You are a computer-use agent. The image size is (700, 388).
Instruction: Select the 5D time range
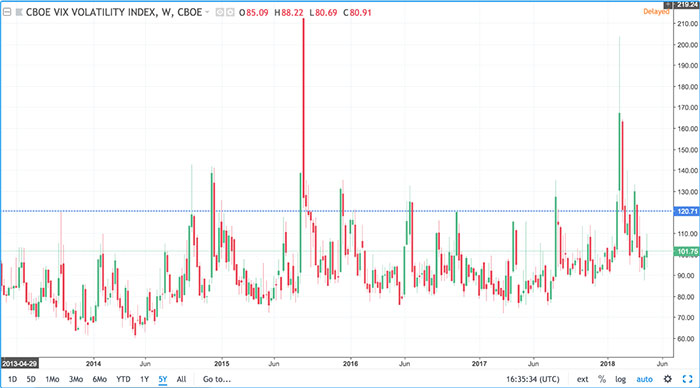tap(31, 379)
